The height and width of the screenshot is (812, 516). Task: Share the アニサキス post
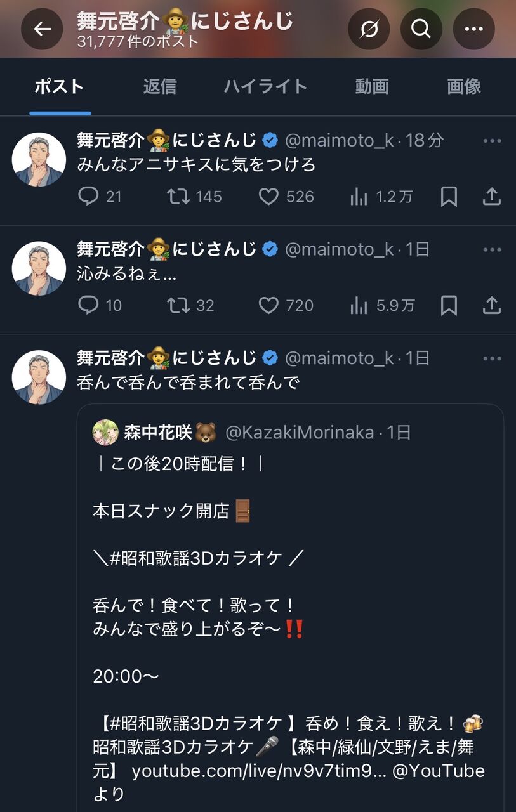click(492, 197)
